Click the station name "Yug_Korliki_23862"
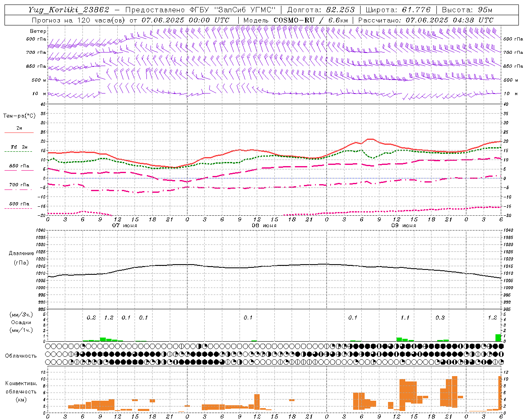The image size is (525, 420). (69, 10)
